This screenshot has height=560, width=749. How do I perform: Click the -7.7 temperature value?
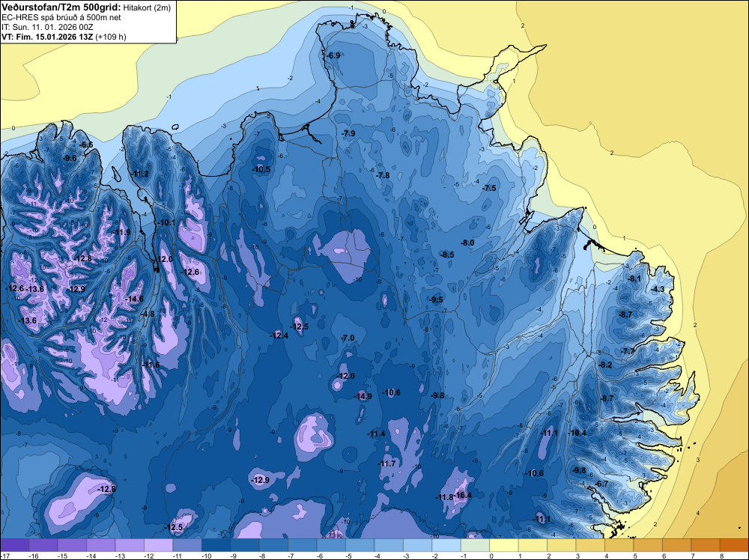coord(628,351)
